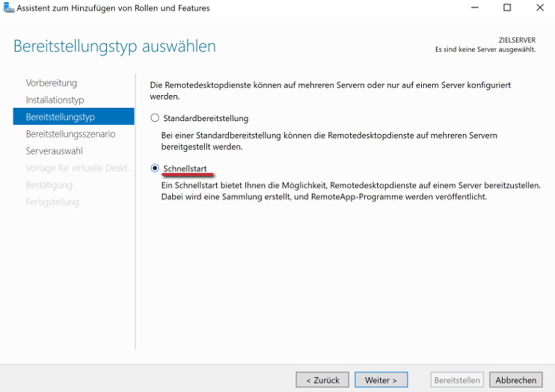Go to the Vorbereitung step in sidebar
The image size is (555, 392).
pyautogui.click(x=51, y=83)
